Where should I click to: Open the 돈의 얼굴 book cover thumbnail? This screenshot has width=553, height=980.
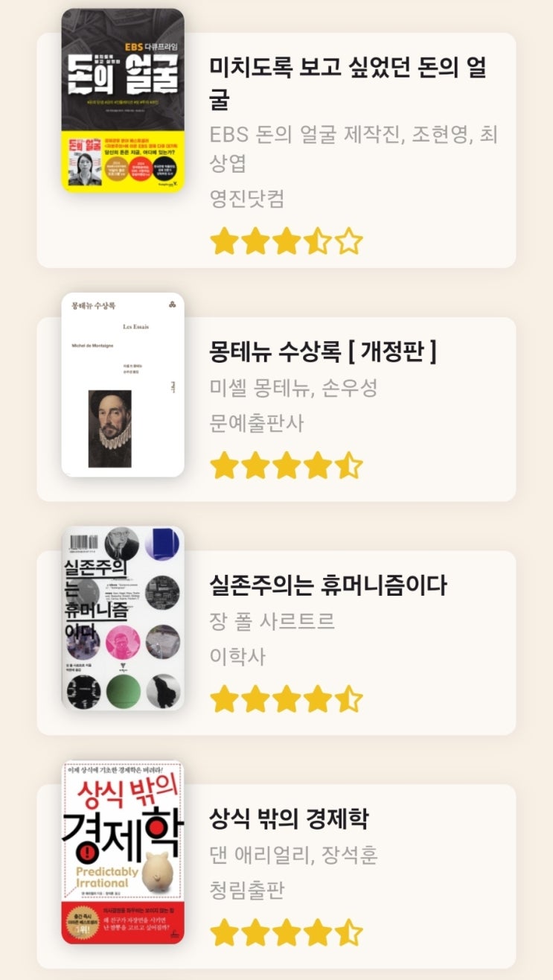(x=122, y=101)
